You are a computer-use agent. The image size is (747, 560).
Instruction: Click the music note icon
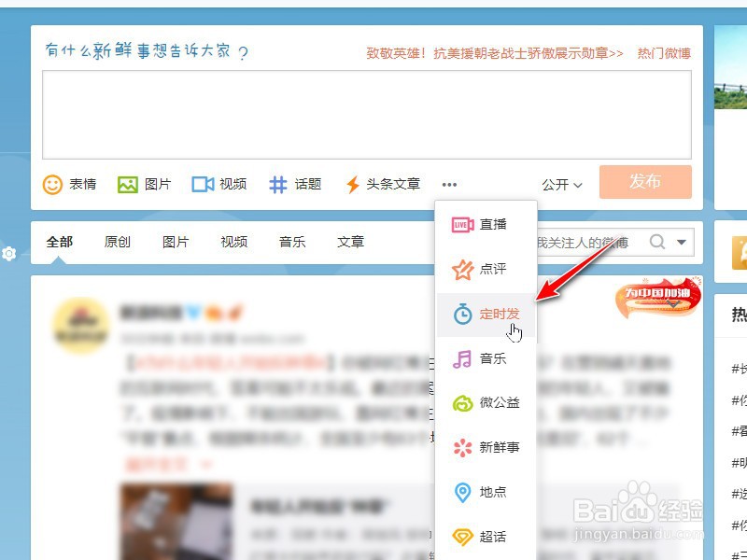tap(462, 358)
